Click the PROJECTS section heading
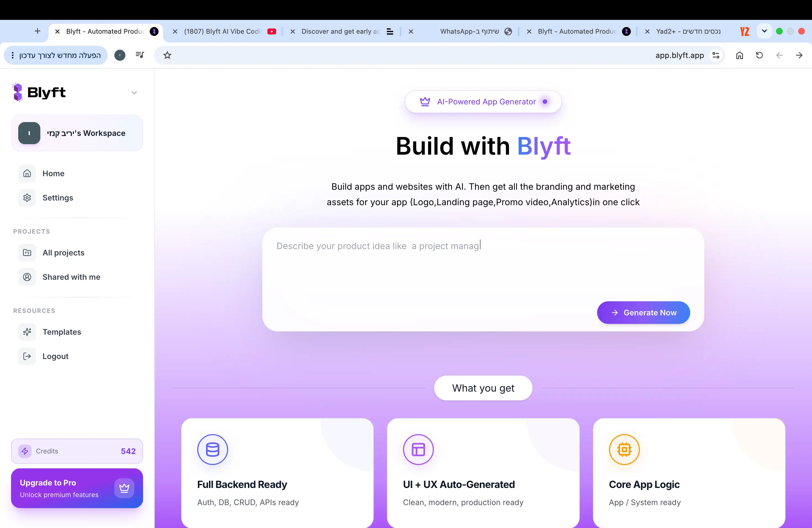Screen dimensions: 812x528 [x=32, y=231]
